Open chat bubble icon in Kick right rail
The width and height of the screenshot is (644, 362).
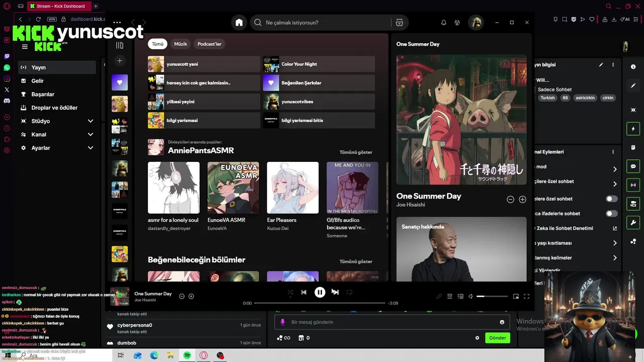(633, 166)
